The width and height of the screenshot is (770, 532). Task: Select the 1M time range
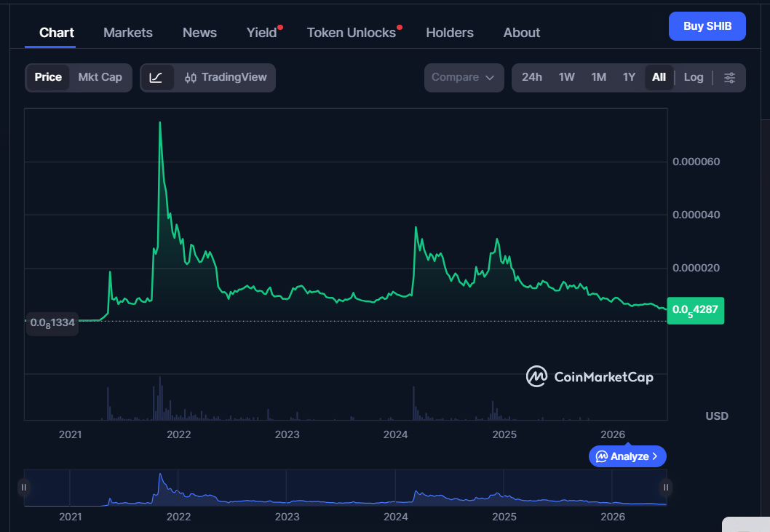coord(599,78)
